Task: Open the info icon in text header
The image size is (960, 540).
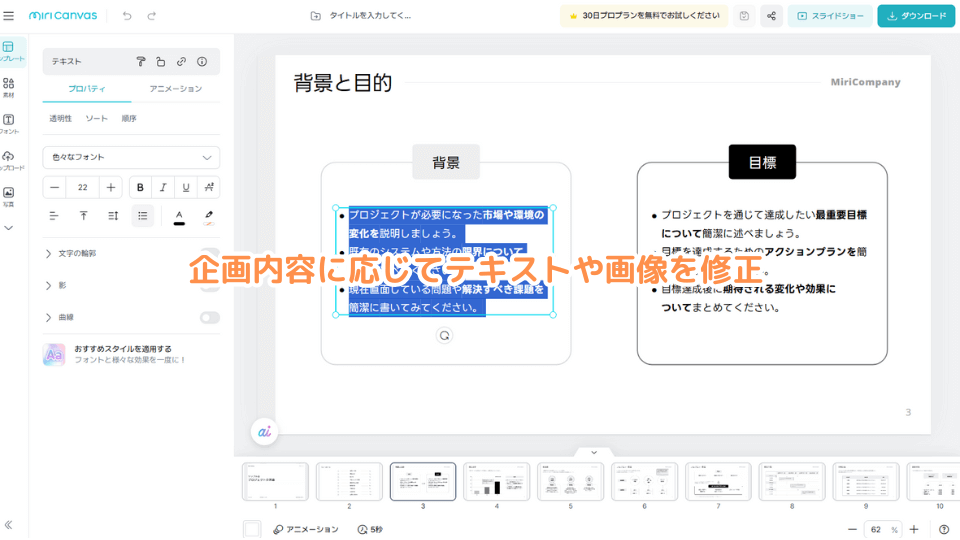Action: [202, 61]
